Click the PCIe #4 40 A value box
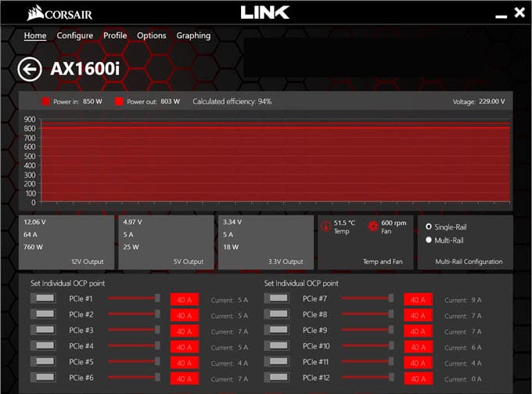 click(x=185, y=347)
